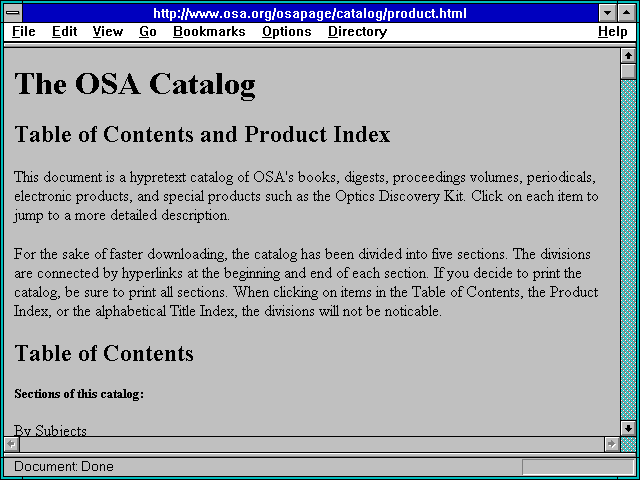Open the Bookmarks menu
This screenshot has height=480, width=640.
(209, 32)
